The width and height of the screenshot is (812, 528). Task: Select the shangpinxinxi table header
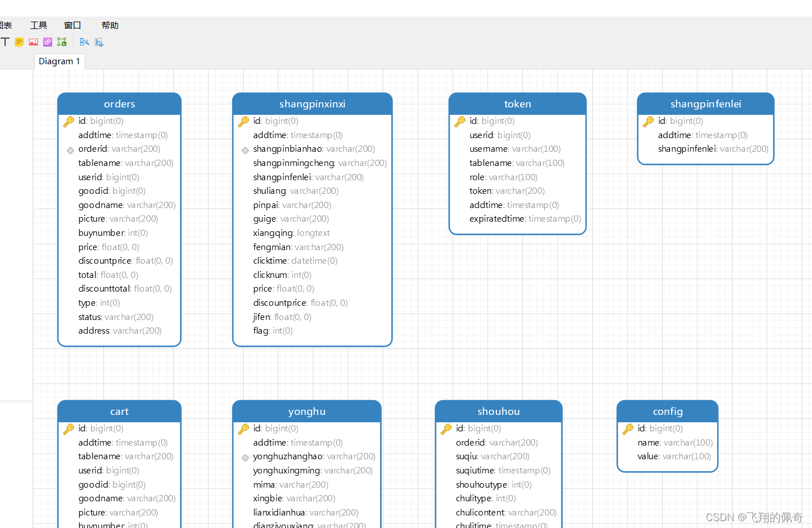coord(312,104)
